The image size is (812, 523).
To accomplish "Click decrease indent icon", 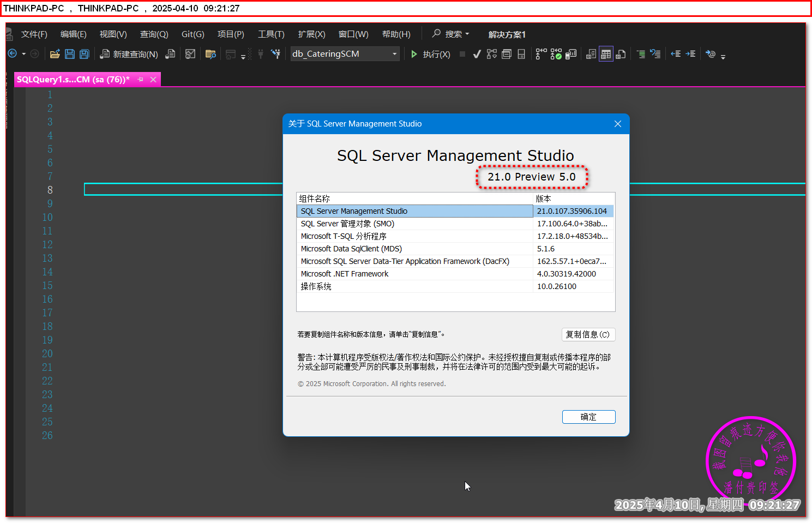I will [676, 54].
